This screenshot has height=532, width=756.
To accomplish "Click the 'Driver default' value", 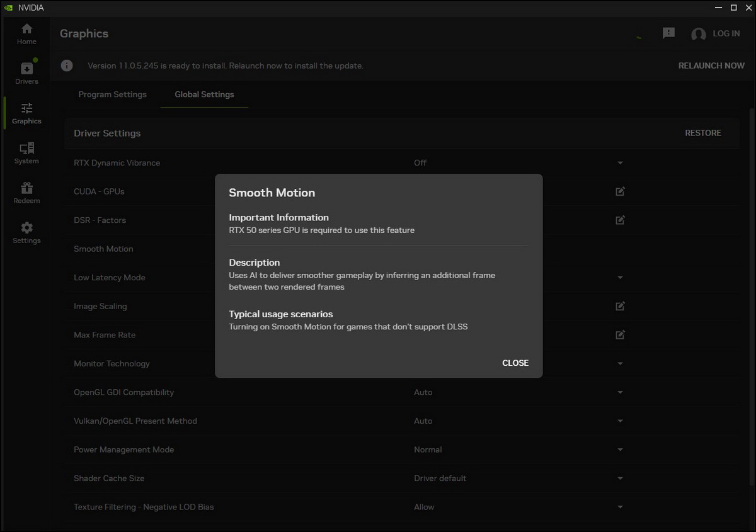I will point(440,478).
